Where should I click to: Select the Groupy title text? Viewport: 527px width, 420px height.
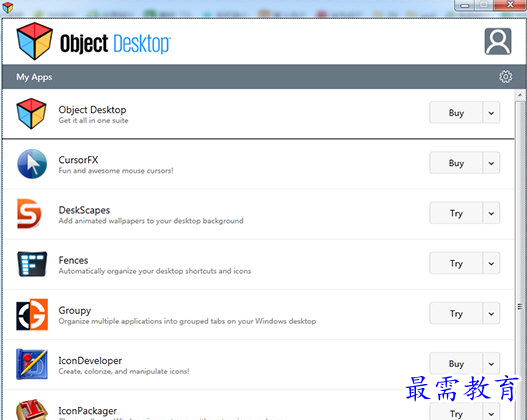(75, 311)
